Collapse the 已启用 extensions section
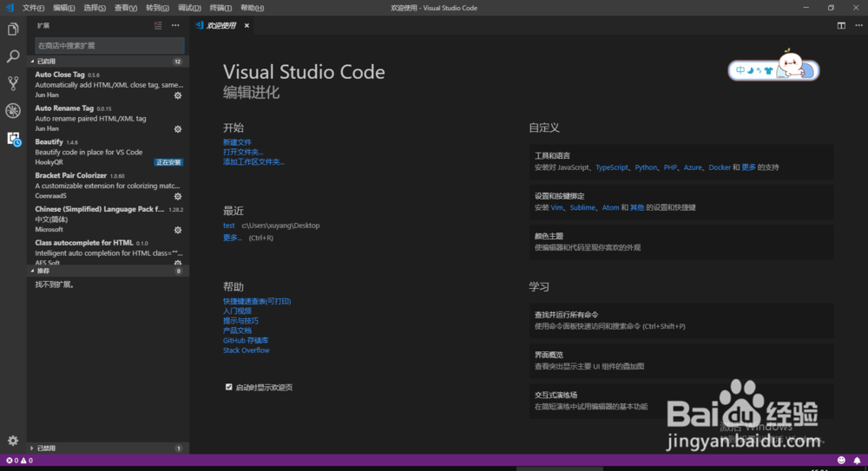 108,62
